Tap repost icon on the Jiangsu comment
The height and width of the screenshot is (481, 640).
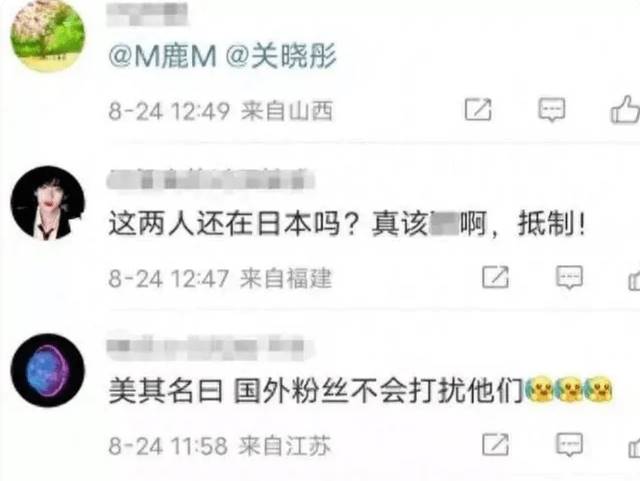click(496, 444)
